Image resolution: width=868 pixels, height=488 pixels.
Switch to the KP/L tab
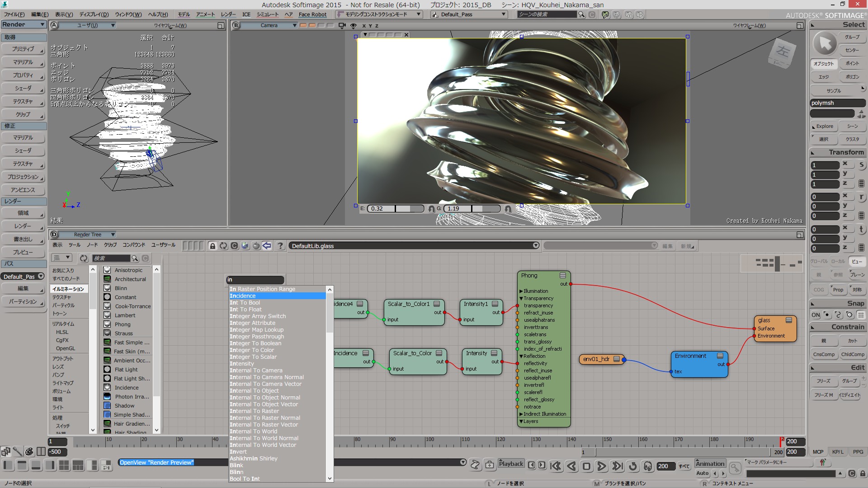click(838, 452)
